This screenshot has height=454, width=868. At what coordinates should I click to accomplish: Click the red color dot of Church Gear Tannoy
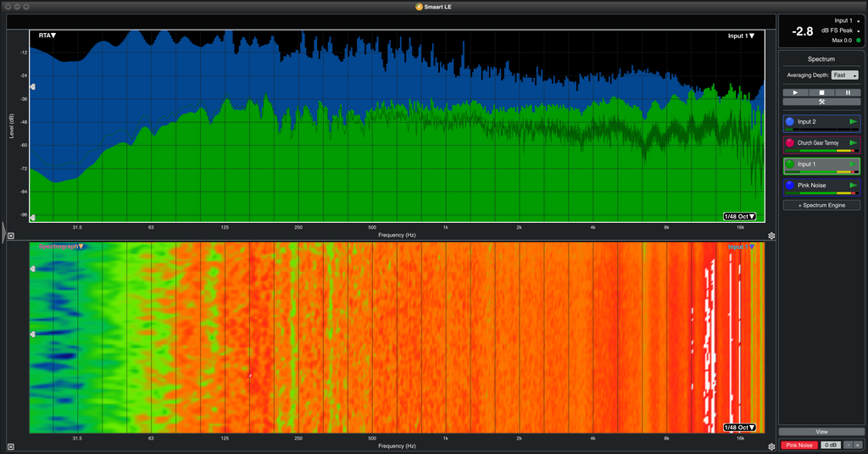coord(790,142)
